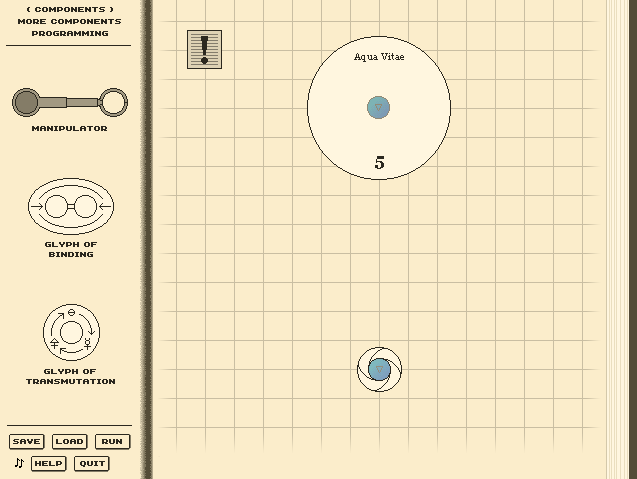Click the blue atom inside Aqua Vitae

(x=378, y=108)
